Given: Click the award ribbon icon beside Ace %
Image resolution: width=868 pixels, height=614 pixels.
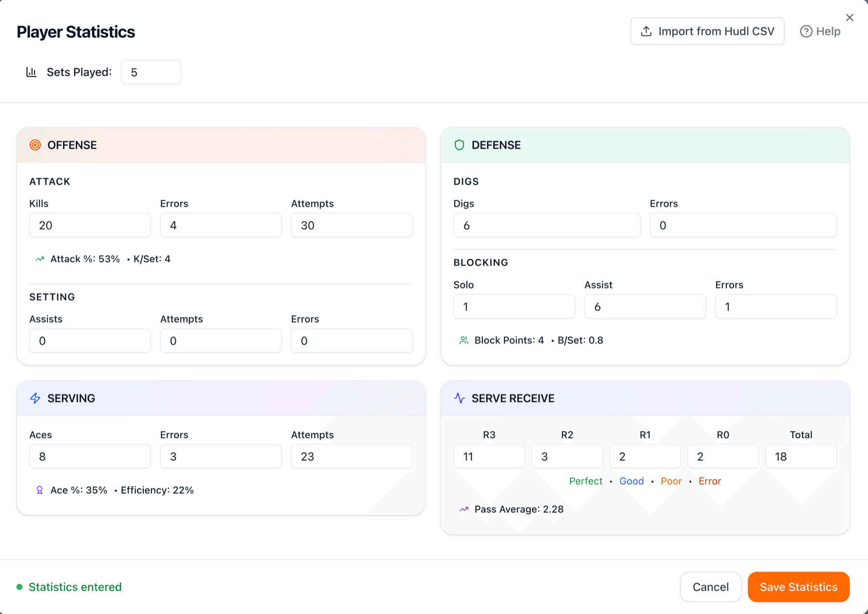Looking at the screenshot, I should click(x=40, y=491).
